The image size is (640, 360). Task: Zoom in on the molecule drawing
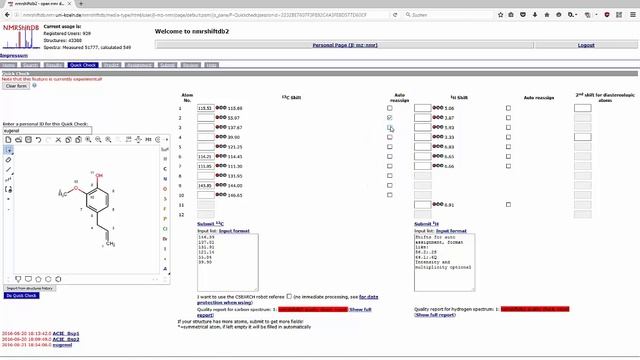pos(88,140)
